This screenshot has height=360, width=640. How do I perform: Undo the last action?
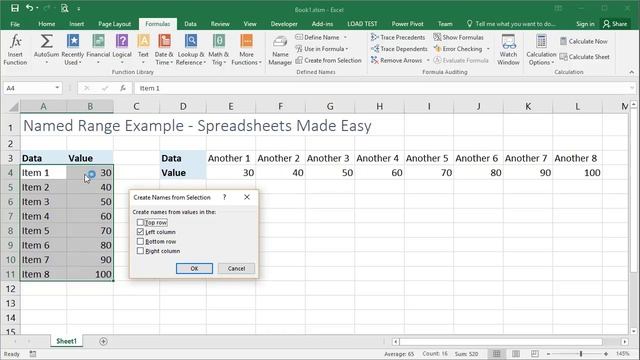(29, 8)
